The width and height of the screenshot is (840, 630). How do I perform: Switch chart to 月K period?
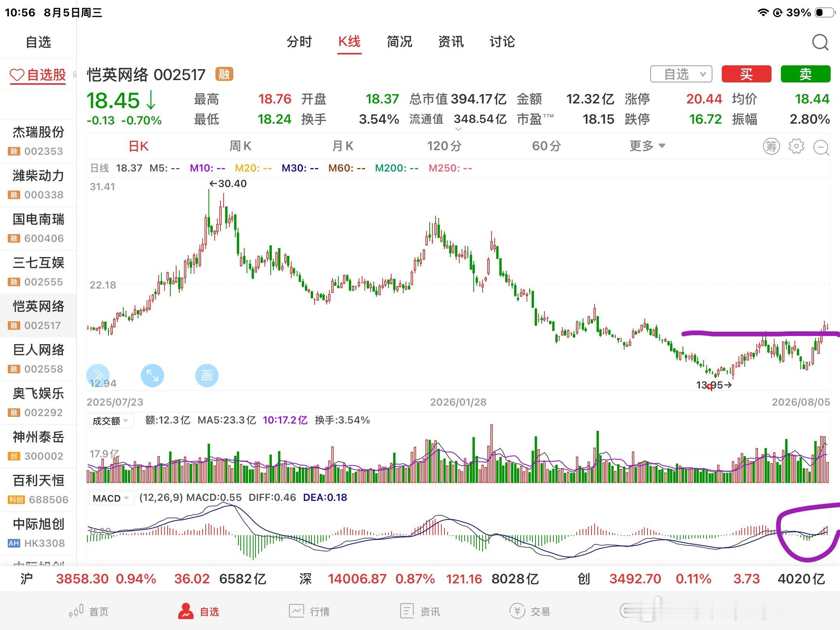(x=343, y=146)
